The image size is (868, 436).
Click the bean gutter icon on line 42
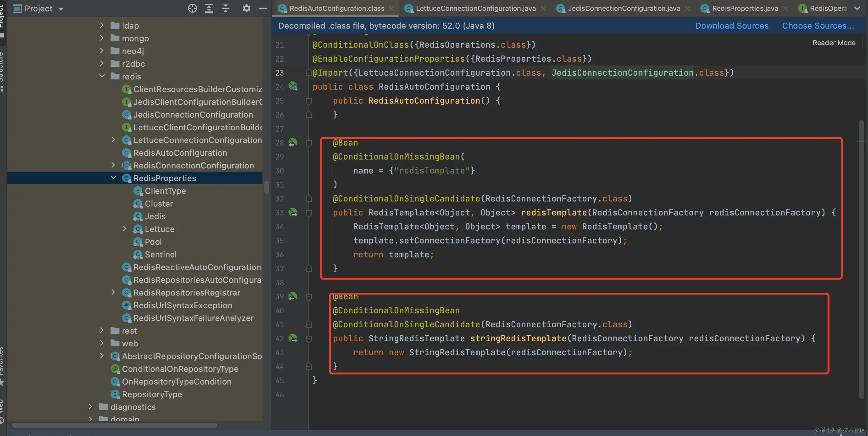click(x=293, y=338)
